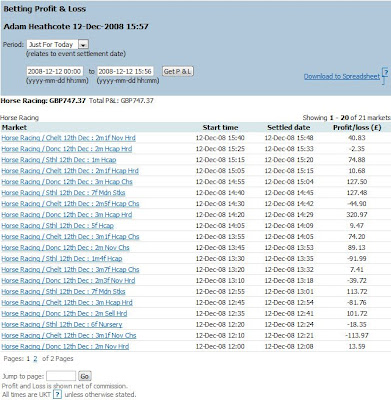Open Sthl 12th Dec 5f Hcap market
Image resolution: width=391 pixels, height=400 pixels.
[x=58, y=226]
